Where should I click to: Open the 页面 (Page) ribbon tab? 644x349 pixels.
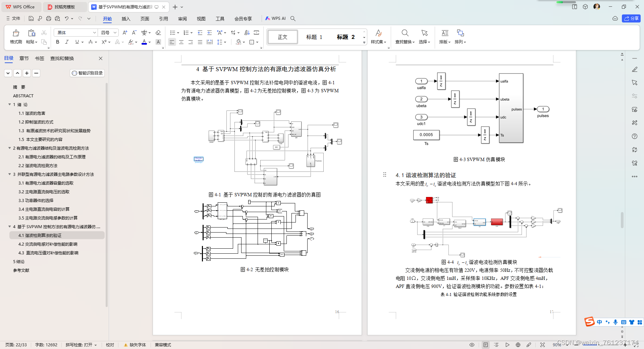145,18
